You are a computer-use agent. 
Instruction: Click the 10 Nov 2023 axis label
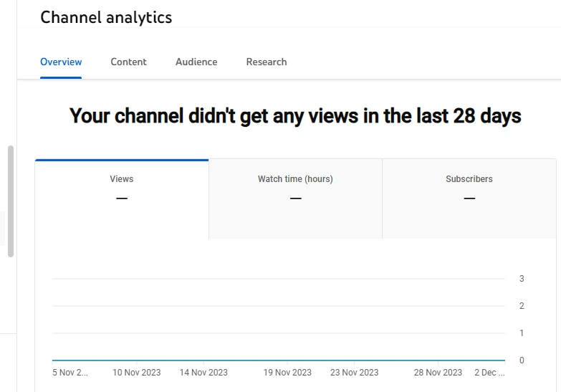click(137, 373)
